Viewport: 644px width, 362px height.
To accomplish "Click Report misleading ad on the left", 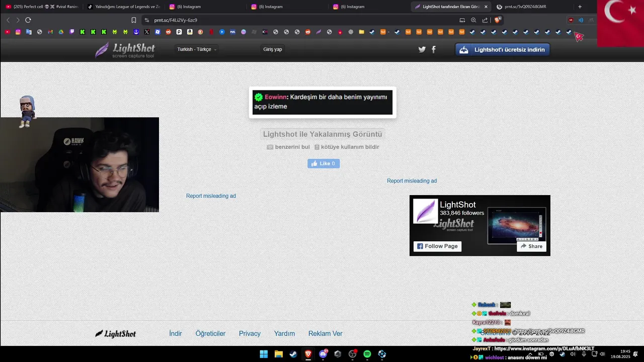I will click(211, 196).
